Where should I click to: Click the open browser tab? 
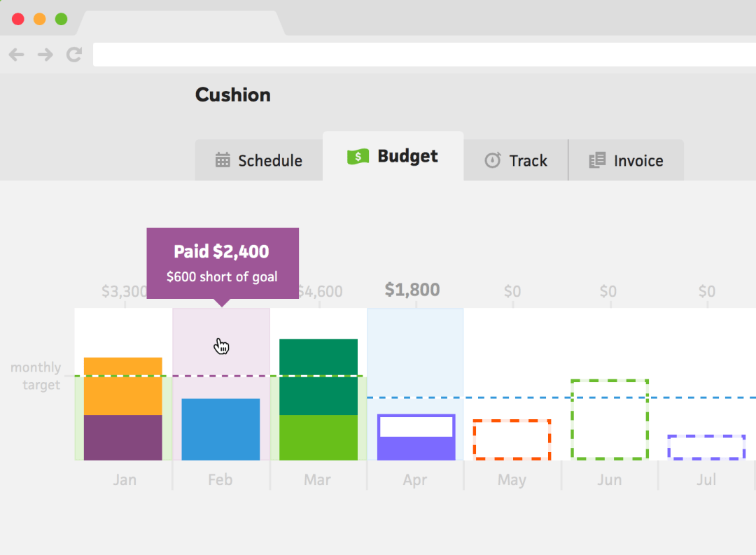pos(181,23)
